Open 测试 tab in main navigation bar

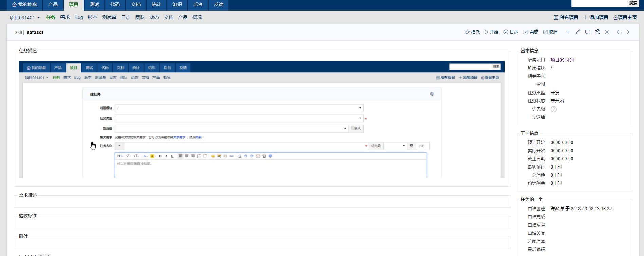94,5
